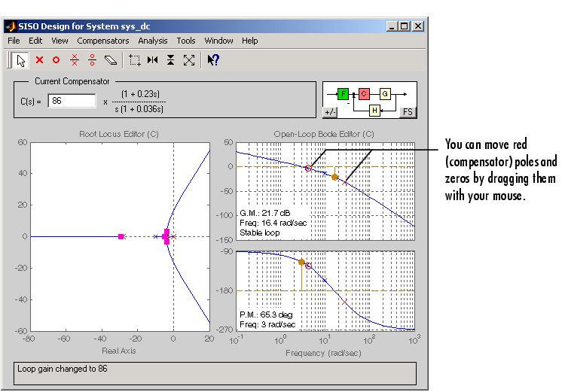Click the orange gain margin marker on magnitude plot
565x392 pixels.
click(335, 177)
